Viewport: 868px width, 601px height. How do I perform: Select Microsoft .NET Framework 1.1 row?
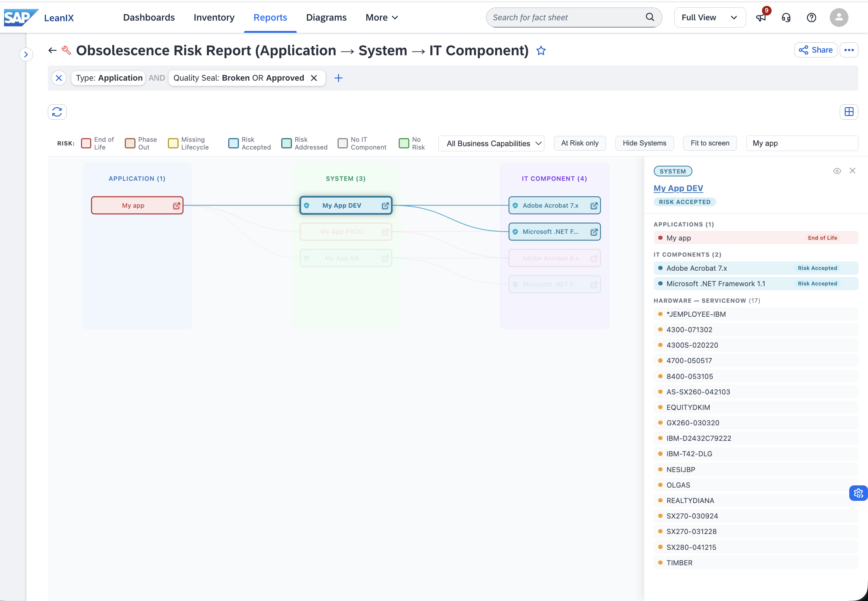(x=756, y=284)
